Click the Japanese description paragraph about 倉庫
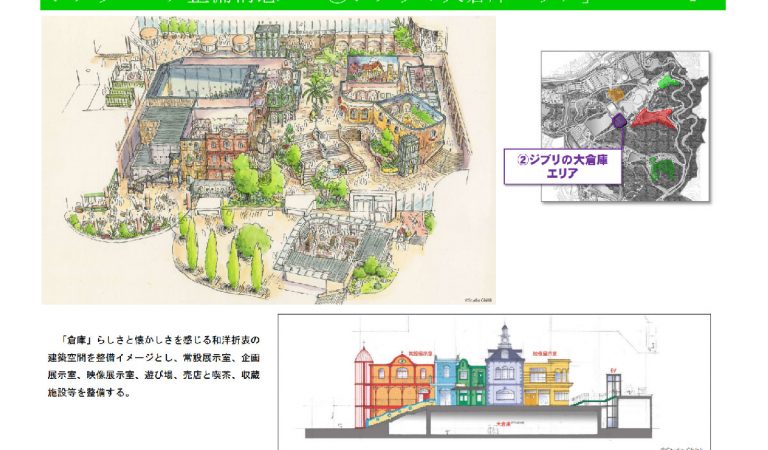The height and width of the screenshot is (450, 768). (x=150, y=366)
